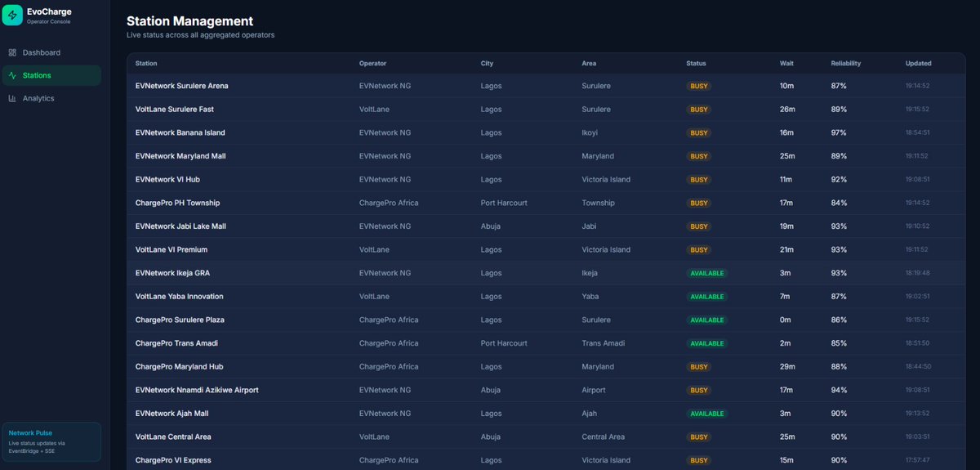Select the EVNetwork Surulere Arena station
980x470 pixels.
182,86
